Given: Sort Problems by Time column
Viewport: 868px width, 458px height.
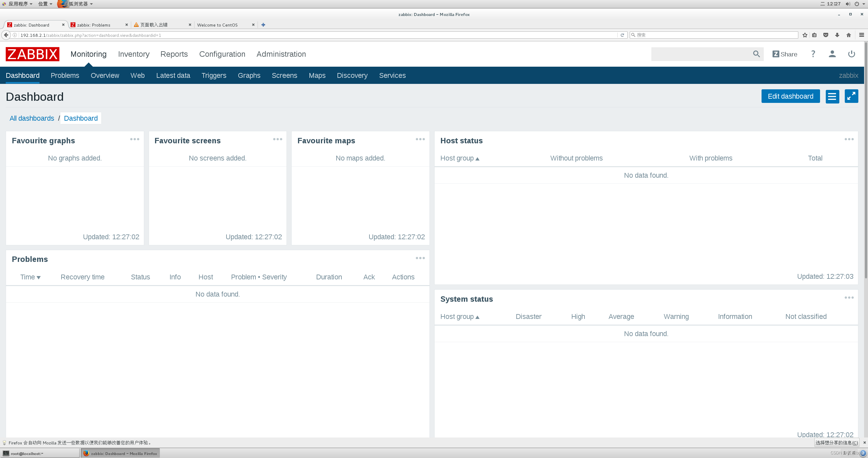Looking at the screenshot, I should pyautogui.click(x=30, y=277).
